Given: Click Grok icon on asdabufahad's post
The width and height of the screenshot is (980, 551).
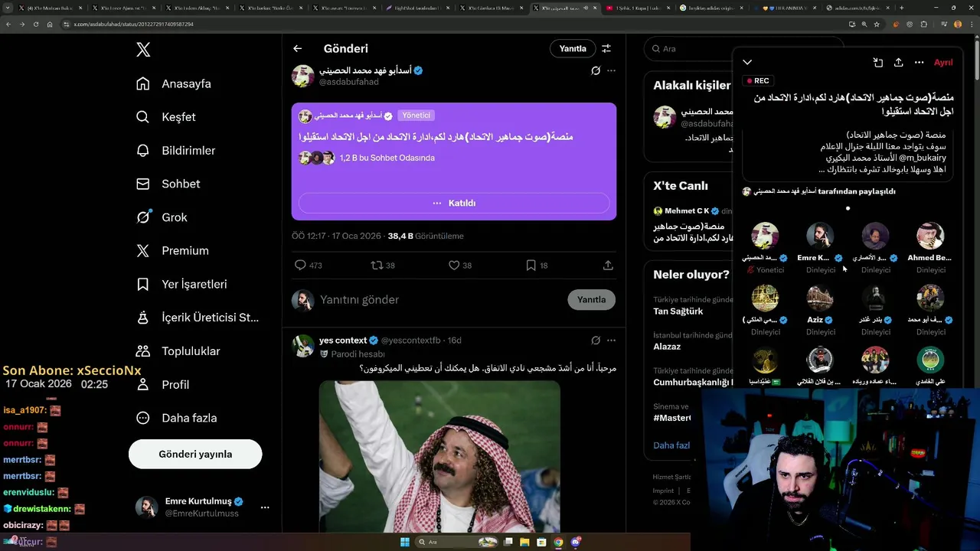Looking at the screenshot, I should (x=596, y=70).
